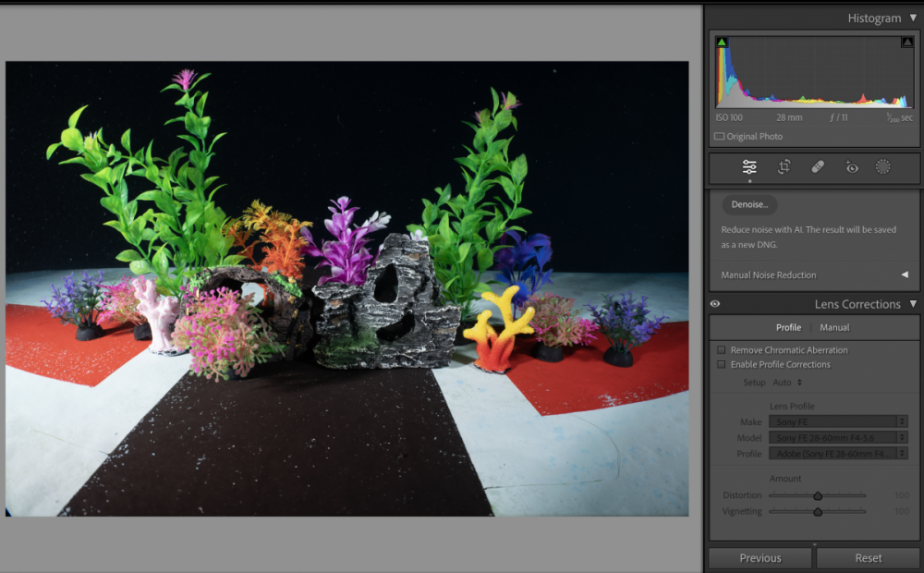Expand Manual Noise Reduction section
Screen dimensions: 924x573
coord(905,274)
